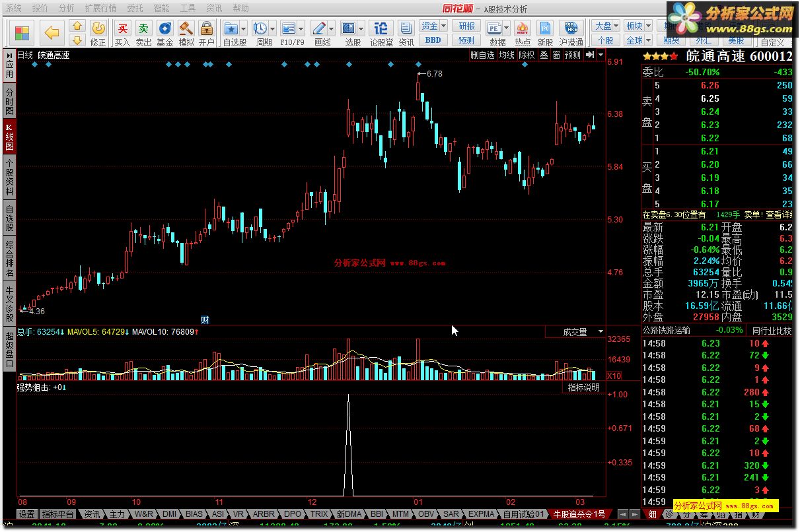Click the 修正 refresh icon
The image size is (800, 532).
(x=98, y=28)
